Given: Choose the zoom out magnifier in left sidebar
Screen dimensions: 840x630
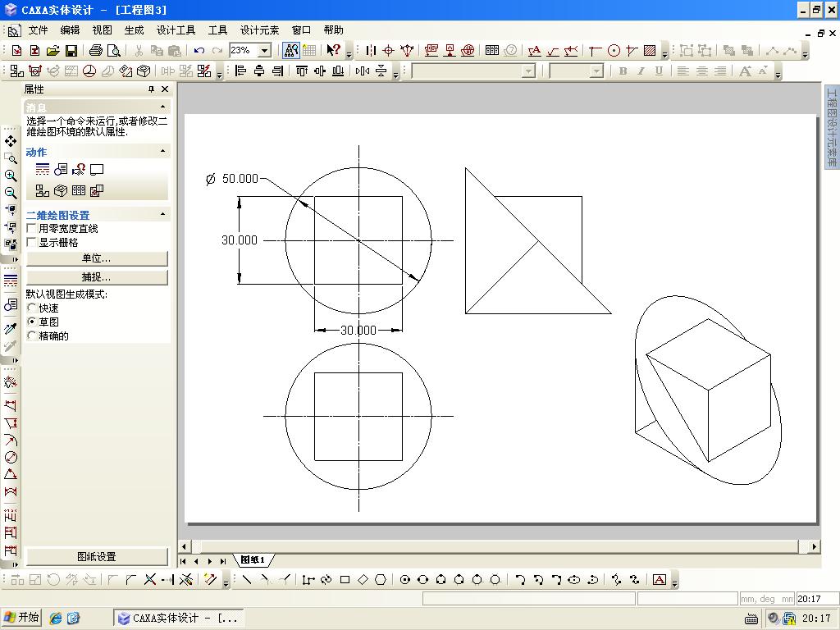Looking at the screenshot, I should pos(10,193).
